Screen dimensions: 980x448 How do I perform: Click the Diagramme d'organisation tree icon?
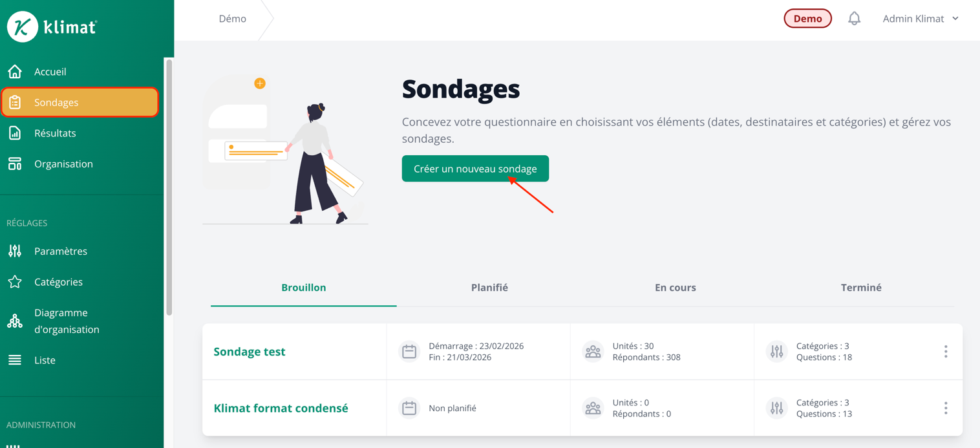coord(15,321)
